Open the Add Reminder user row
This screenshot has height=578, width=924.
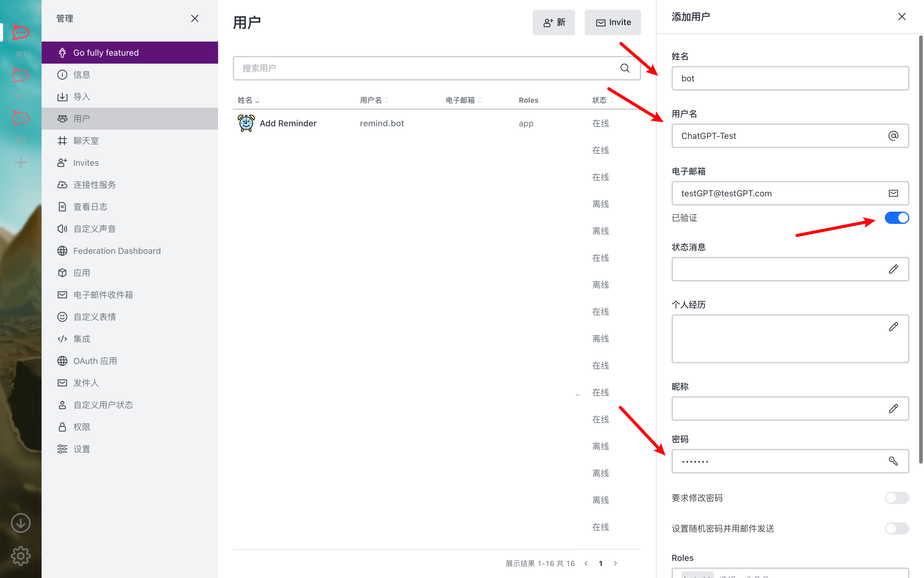(436, 123)
